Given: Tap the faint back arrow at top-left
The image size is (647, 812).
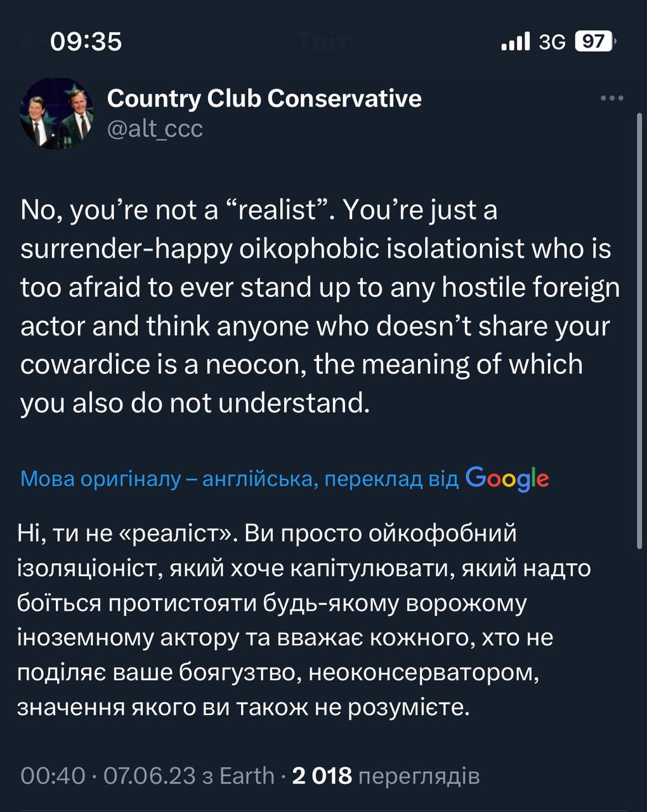Looking at the screenshot, I should point(27,43).
